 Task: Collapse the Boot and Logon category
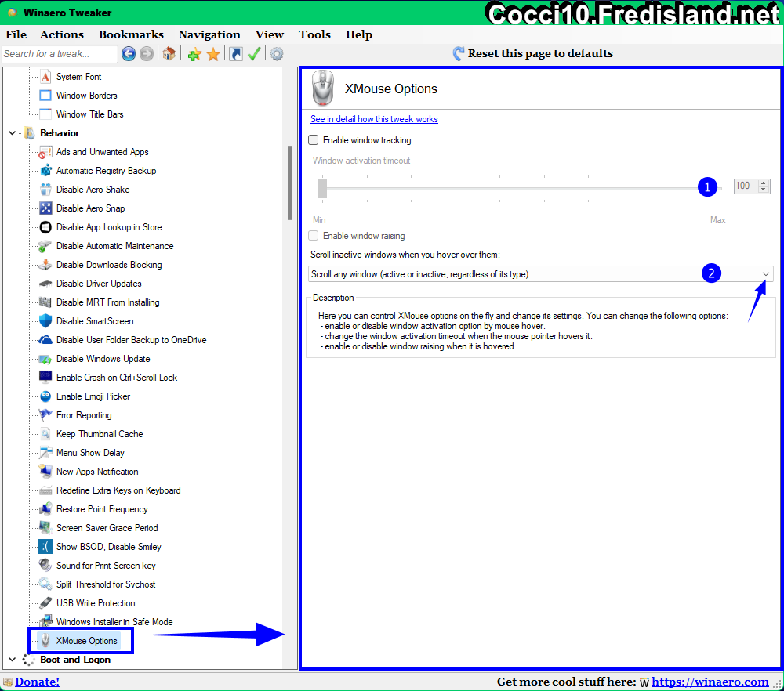point(13,660)
